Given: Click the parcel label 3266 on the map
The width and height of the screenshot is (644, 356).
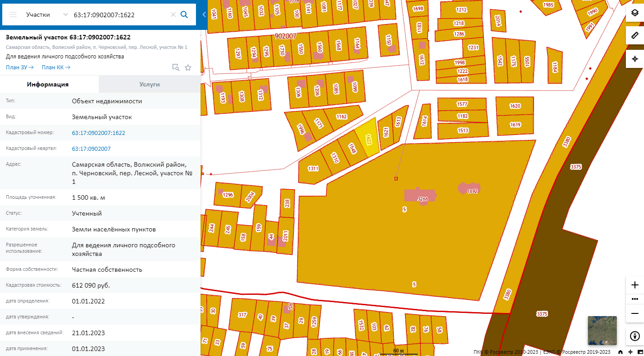Looking at the screenshot, I should tap(423, 199).
